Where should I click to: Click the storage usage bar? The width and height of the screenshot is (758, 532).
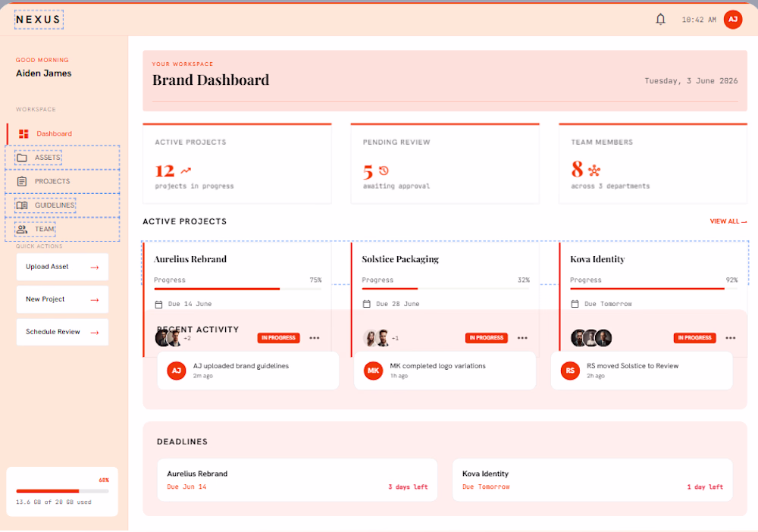click(62, 491)
